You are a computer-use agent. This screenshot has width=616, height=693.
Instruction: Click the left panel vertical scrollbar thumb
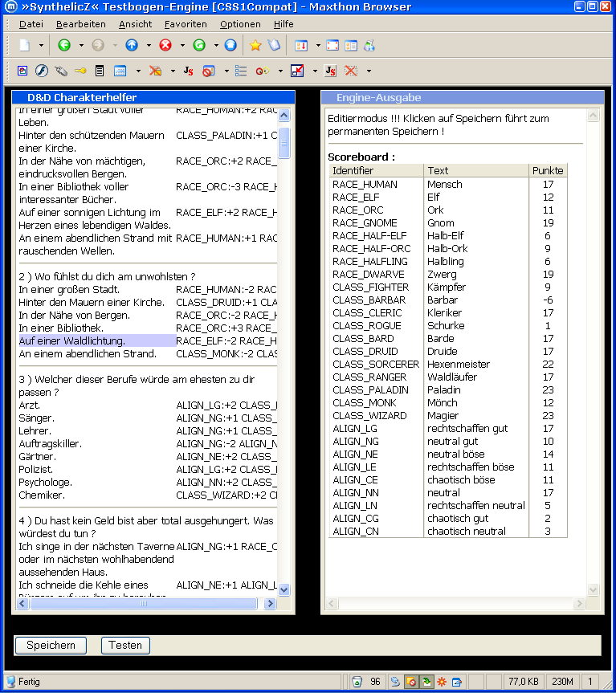pos(284,143)
